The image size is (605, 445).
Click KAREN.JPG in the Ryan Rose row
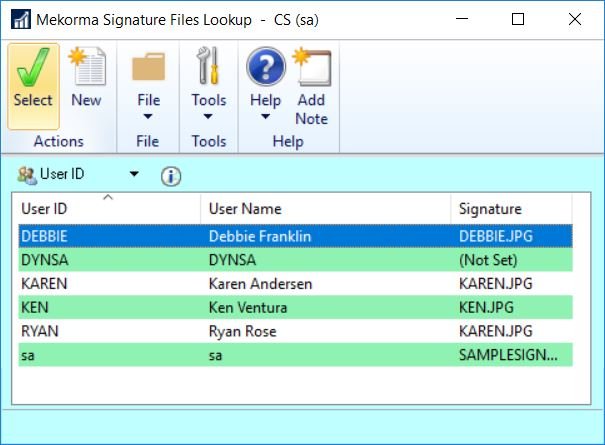tap(496, 331)
